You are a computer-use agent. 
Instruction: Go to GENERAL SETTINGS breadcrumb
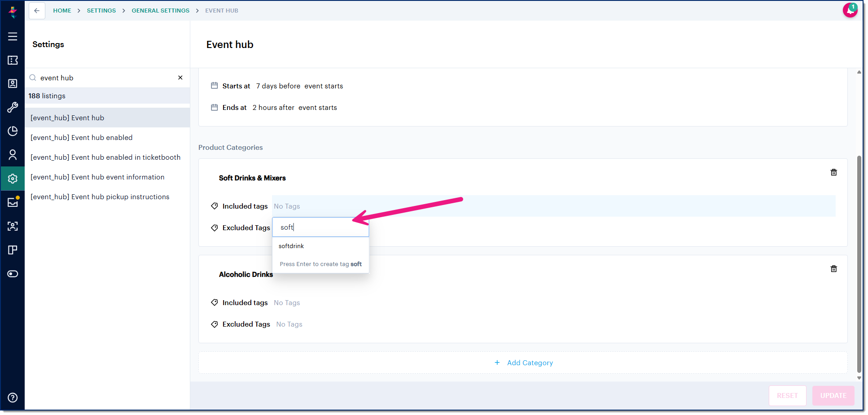[161, 10]
